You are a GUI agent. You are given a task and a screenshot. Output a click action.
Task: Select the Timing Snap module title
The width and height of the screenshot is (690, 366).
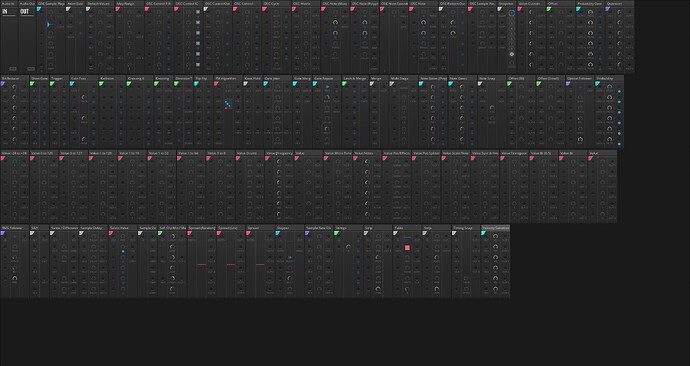click(463, 228)
